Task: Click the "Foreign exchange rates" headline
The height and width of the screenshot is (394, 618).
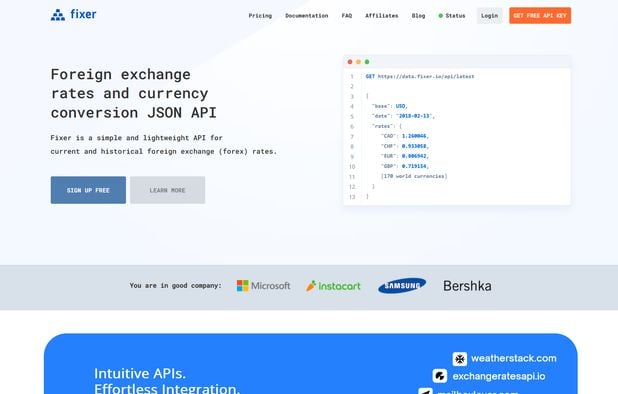Action: click(134, 93)
